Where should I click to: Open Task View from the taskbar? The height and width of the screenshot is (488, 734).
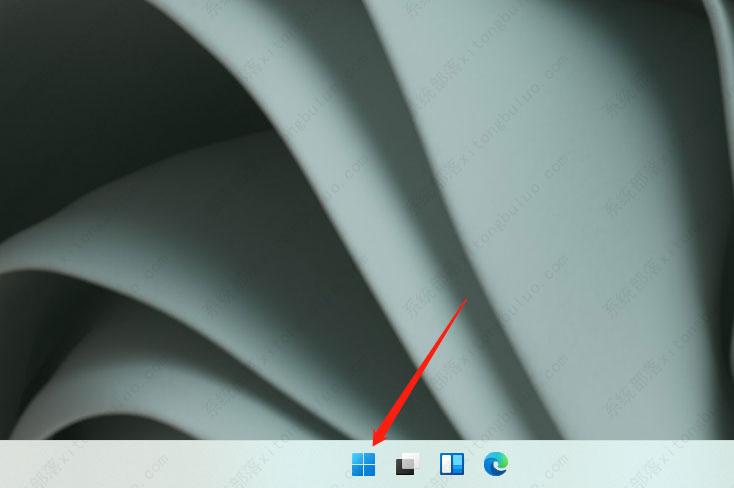pyautogui.click(x=407, y=464)
